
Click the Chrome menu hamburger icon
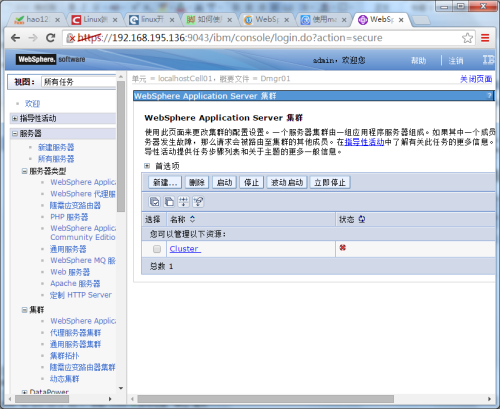pos(485,38)
